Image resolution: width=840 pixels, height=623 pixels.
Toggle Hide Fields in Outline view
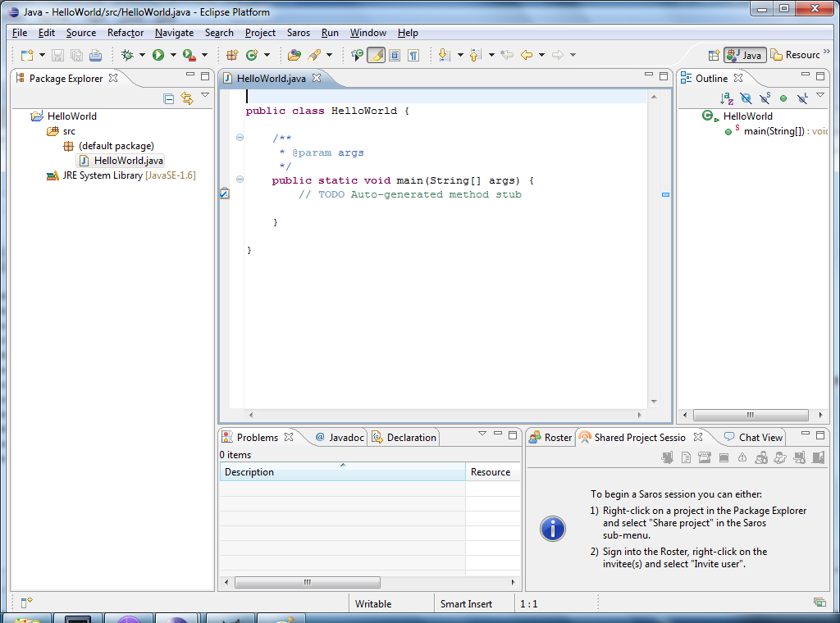point(746,98)
